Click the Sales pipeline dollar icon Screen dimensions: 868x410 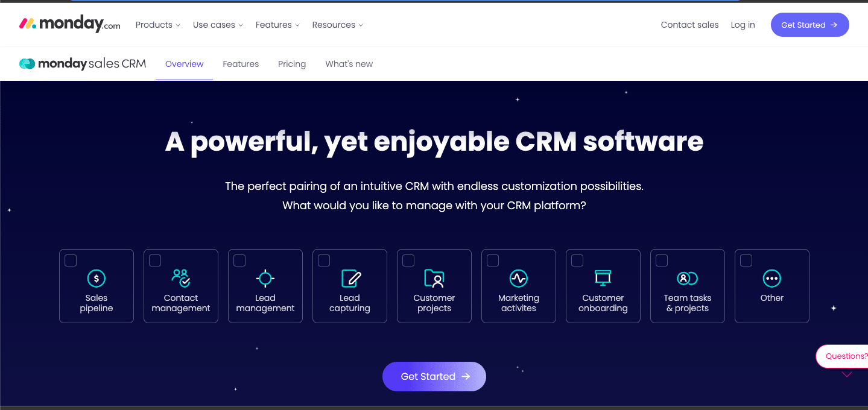(x=97, y=278)
